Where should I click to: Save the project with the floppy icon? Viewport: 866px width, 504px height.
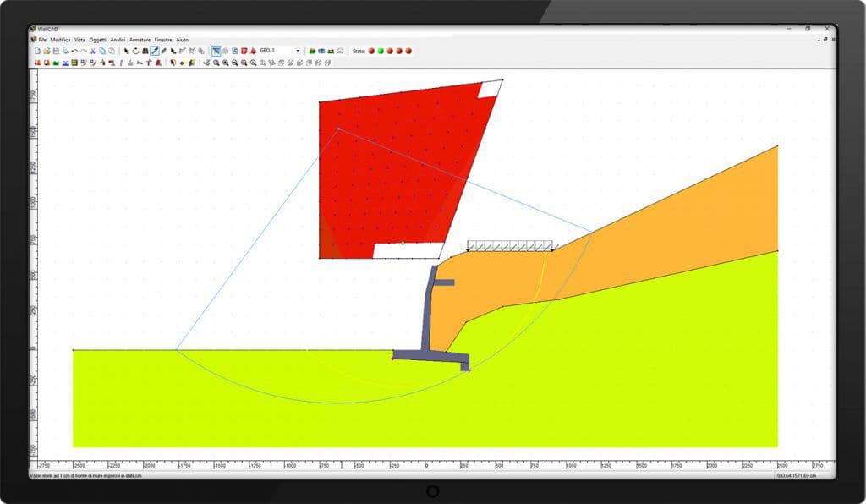(x=56, y=52)
